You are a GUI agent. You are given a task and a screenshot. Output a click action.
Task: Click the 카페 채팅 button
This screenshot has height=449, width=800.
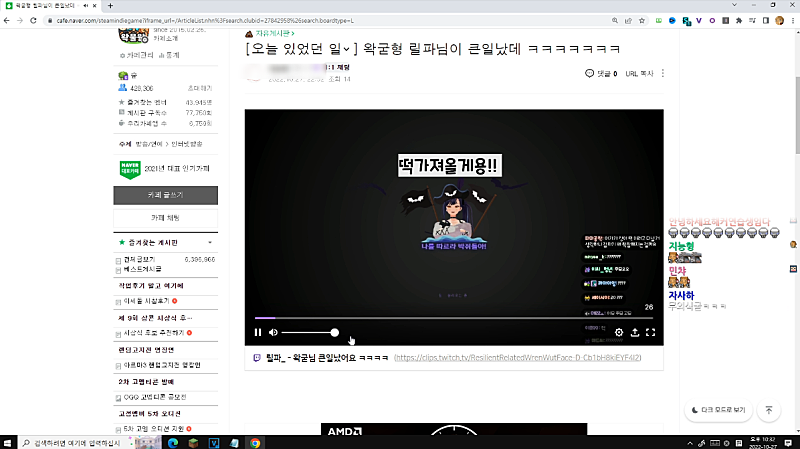point(165,218)
